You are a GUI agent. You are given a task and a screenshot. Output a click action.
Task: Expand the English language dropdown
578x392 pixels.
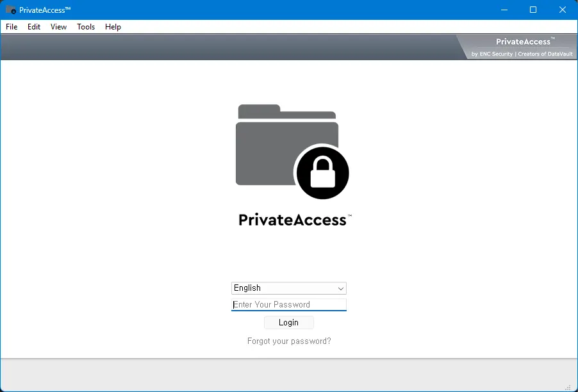click(288, 288)
